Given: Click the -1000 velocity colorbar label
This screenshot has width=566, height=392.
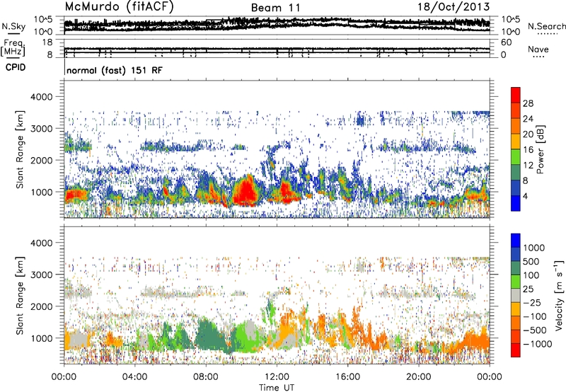Looking at the screenshot, I should pos(537,344).
